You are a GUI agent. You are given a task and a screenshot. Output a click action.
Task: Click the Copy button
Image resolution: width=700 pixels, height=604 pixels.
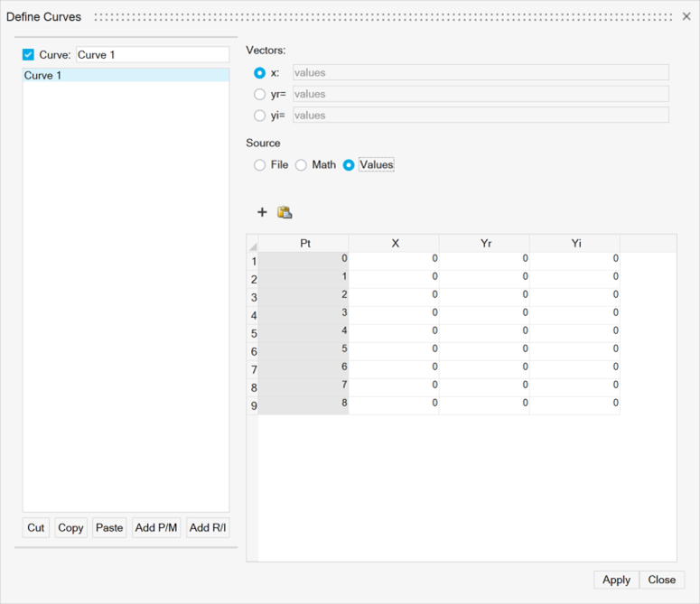tap(70, 528)
